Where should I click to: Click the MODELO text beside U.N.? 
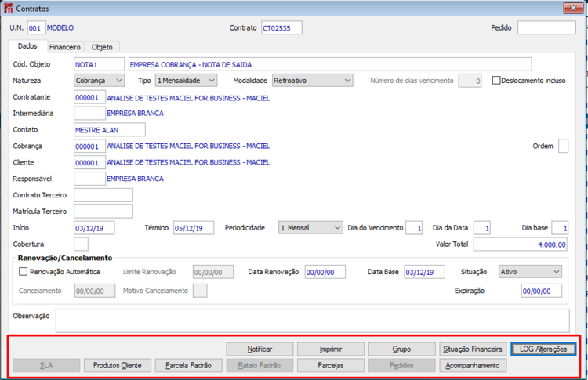60,27
